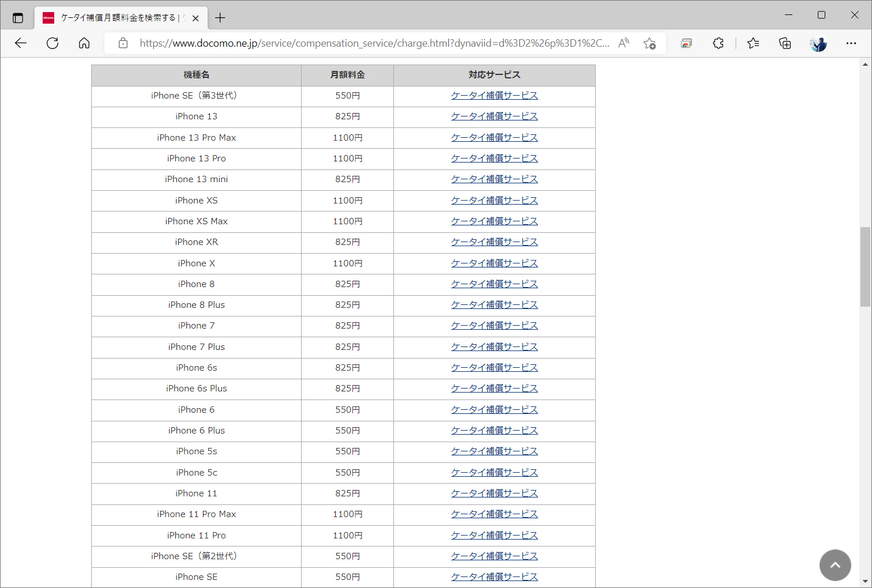Close the ケータイ補償 tab

pos(196,18)
